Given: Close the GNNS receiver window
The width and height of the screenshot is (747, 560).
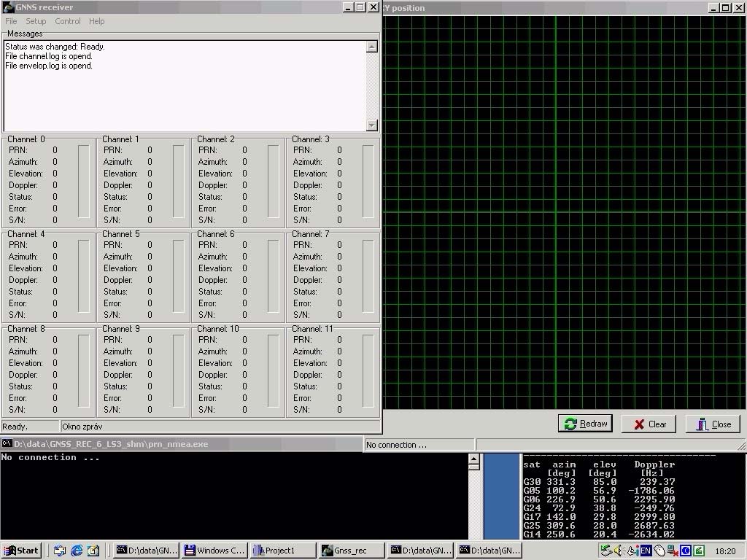Looking at the screenshot, I should point(373,7).
